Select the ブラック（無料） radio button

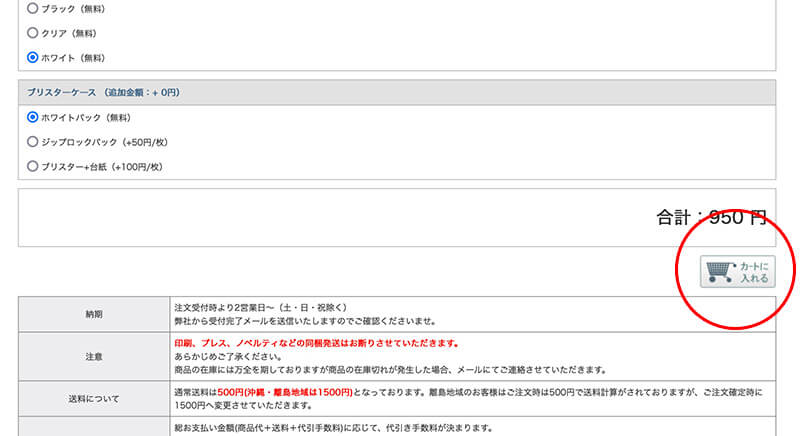tap(32, 8)
